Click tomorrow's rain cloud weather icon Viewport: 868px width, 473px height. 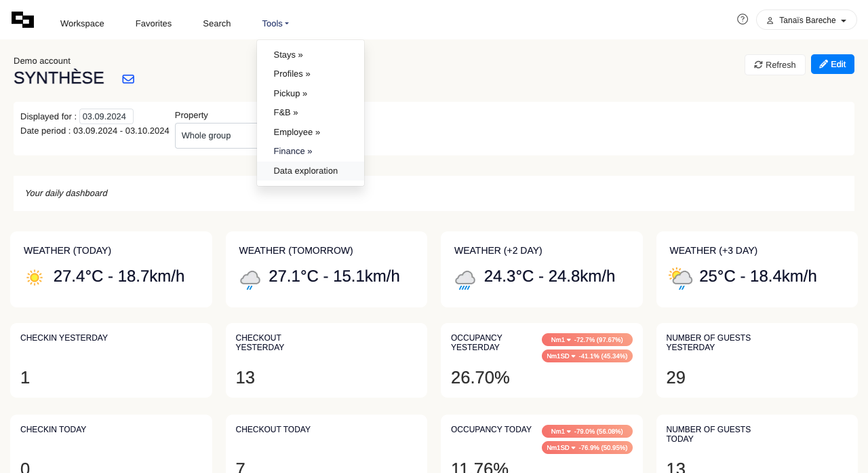click(x=250, y=279)
